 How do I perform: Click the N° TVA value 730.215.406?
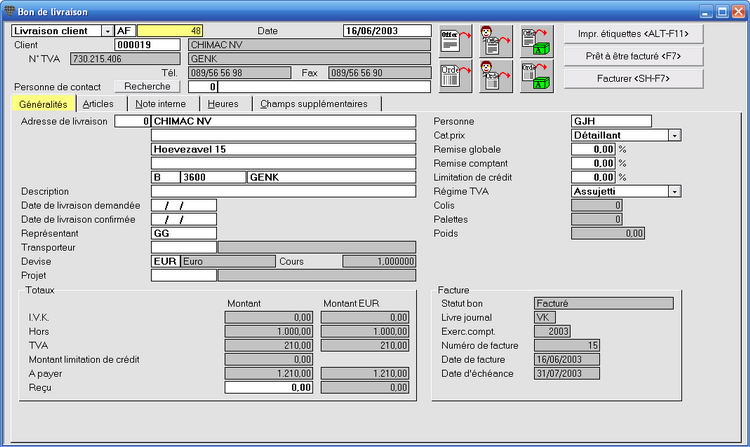(125, 59)
